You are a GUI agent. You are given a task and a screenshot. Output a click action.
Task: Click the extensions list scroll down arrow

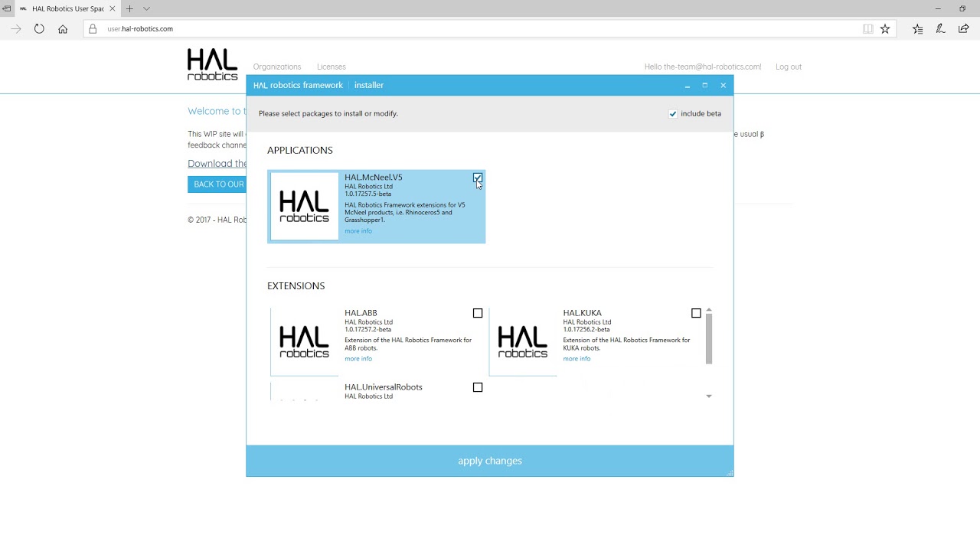coord(709,396)
